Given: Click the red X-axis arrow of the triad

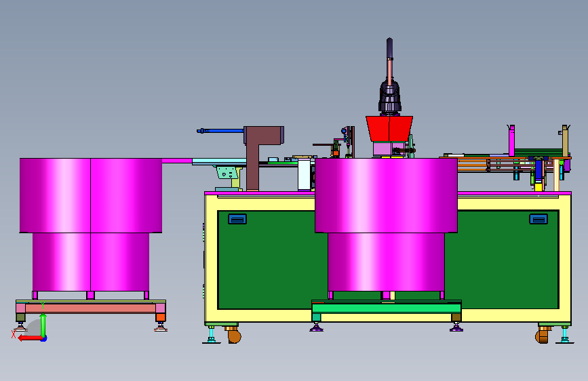Looking at the screenshot, I should [x=30, y=338].
